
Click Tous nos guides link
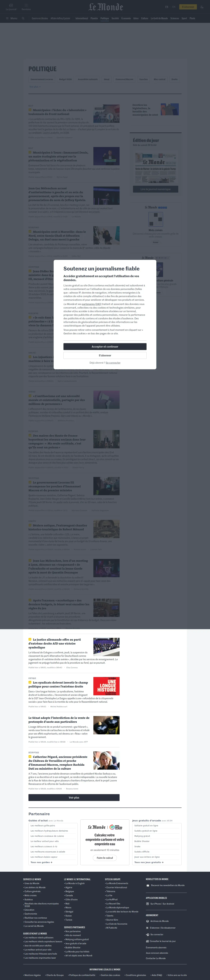pos(41,862)
